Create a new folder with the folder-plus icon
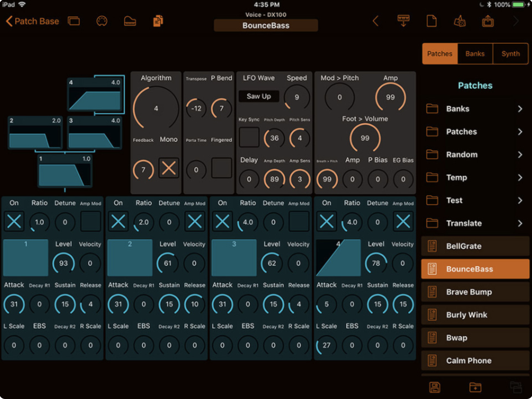 coord(475,387)
